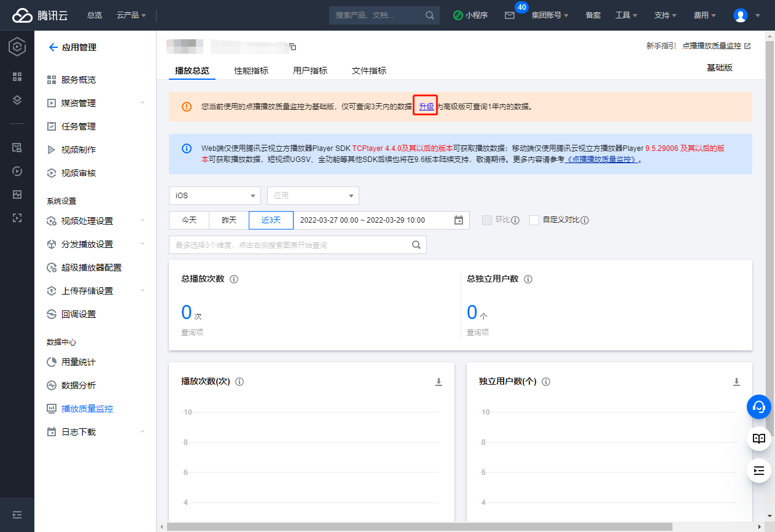Open the mail notifications icon
Image resolution: width=775 pixels, height=532 pixels.
(x=509, y=15)
